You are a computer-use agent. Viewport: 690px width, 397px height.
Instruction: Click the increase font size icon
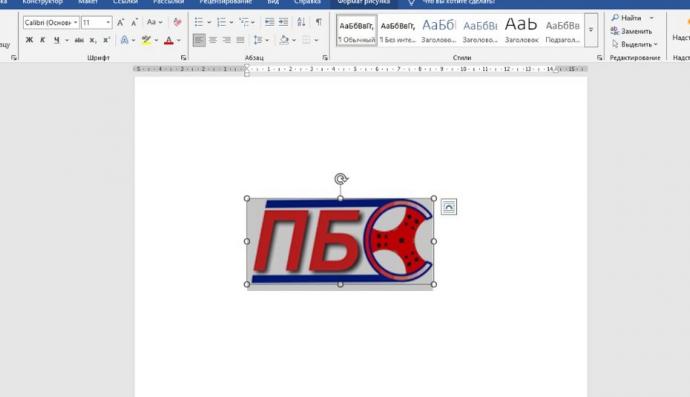pyautogui.click(x=120, y=22)
